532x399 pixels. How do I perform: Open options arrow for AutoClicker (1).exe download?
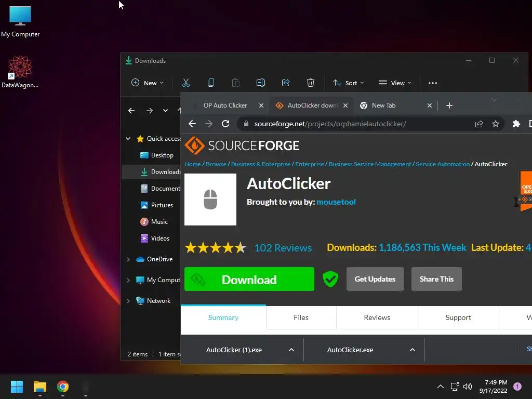coord(291,350)
